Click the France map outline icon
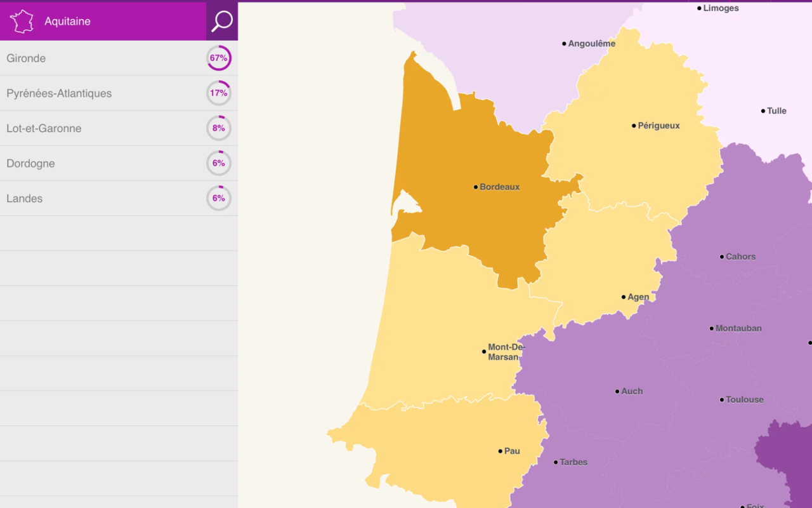The width and height of the screenshot is (812, 508). point(22,21)
